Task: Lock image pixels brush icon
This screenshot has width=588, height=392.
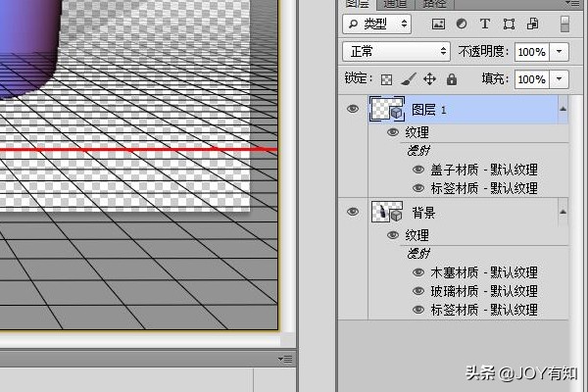Action: pos(408,79)
